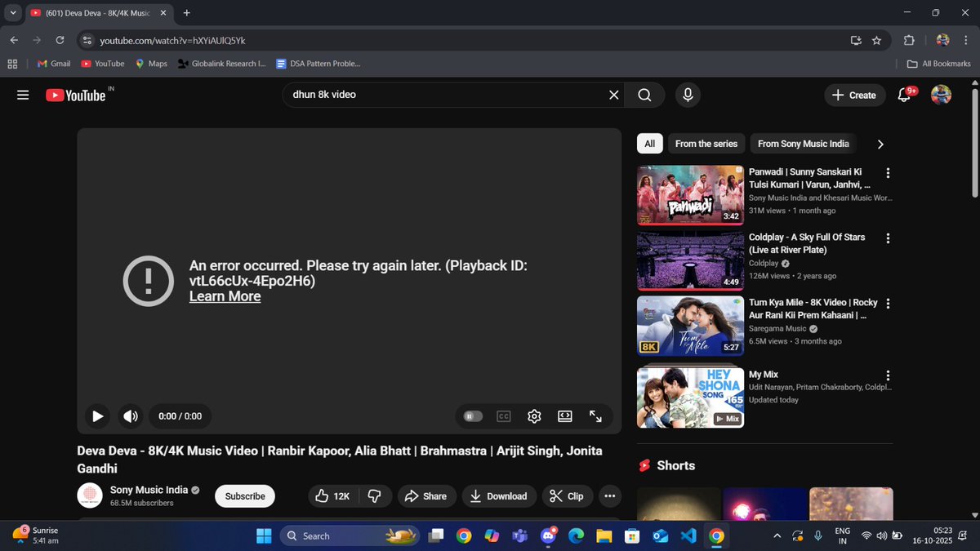Click the Coldplay channel name
This screenshot has width=980, height=551.
(x=764, y=264)
